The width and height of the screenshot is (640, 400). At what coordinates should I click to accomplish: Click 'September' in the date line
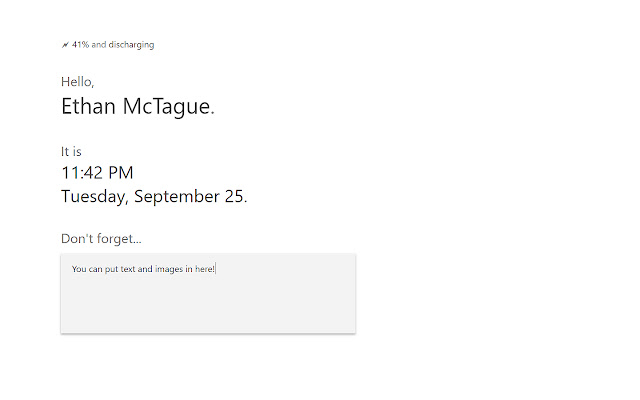click(x=177, y=196)
